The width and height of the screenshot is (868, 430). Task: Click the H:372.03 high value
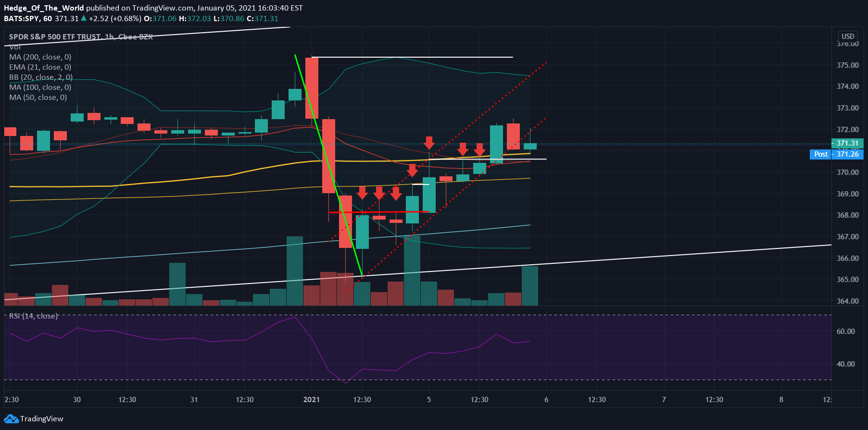coord(195,19)
